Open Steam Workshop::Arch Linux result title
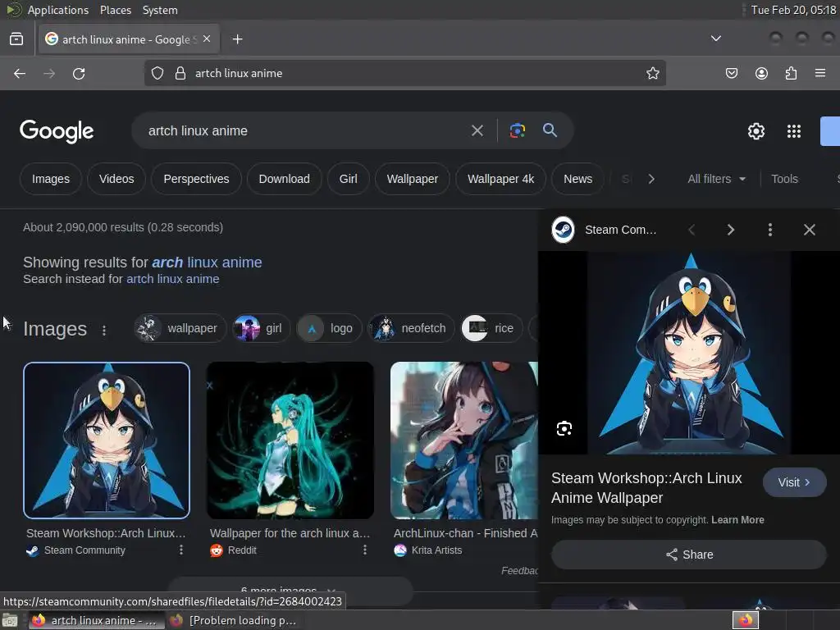This screenshot has width=840, height=630. coord(106,533)
